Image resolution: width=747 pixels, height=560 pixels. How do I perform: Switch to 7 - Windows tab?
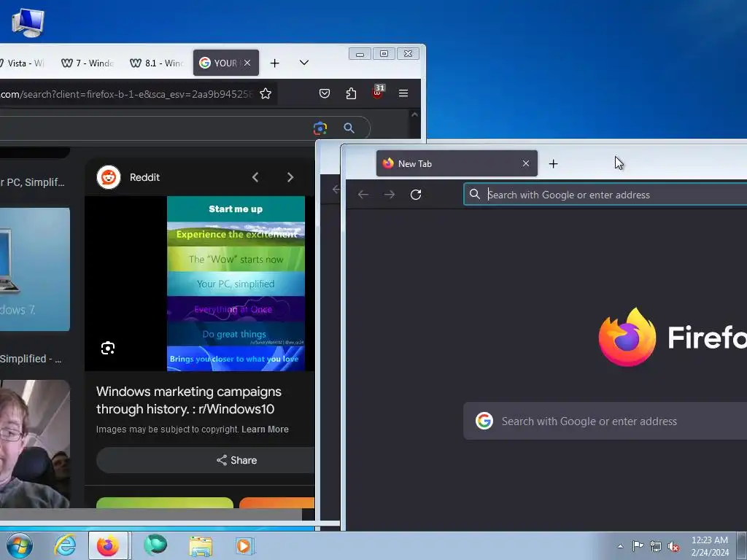click(x=88, y=63)
